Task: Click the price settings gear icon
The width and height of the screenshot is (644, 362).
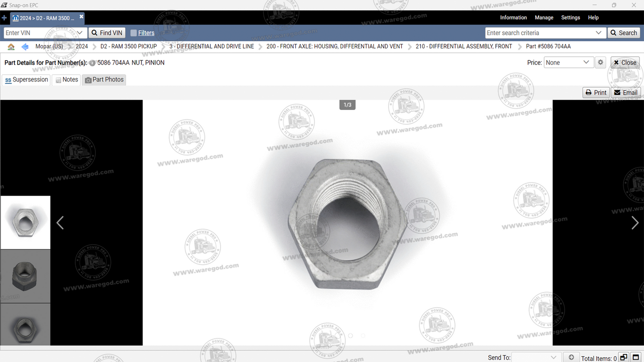Action: click(x=600, y=62)
